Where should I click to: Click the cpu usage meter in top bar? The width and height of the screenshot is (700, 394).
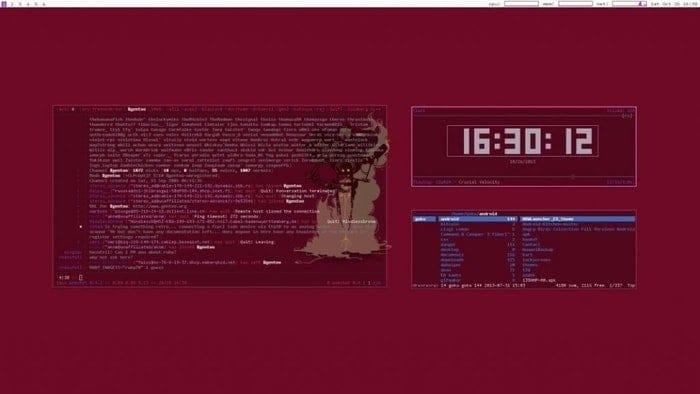[x=521, y=4]
